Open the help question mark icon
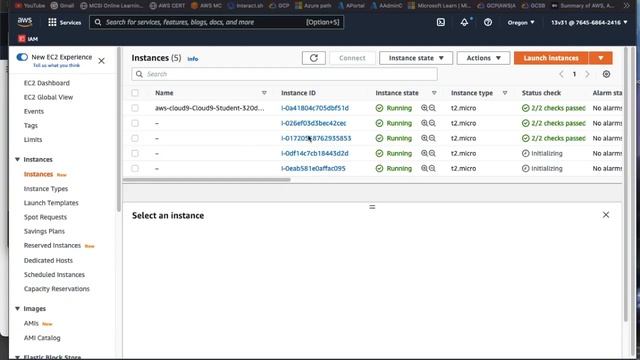Viewport: 640px width, 360px height. (488, 22)
